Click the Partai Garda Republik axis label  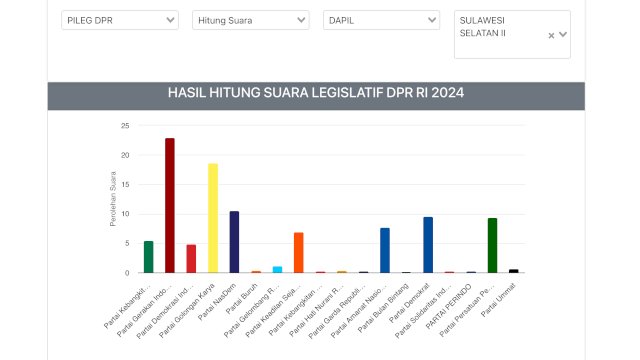point(337,311)
